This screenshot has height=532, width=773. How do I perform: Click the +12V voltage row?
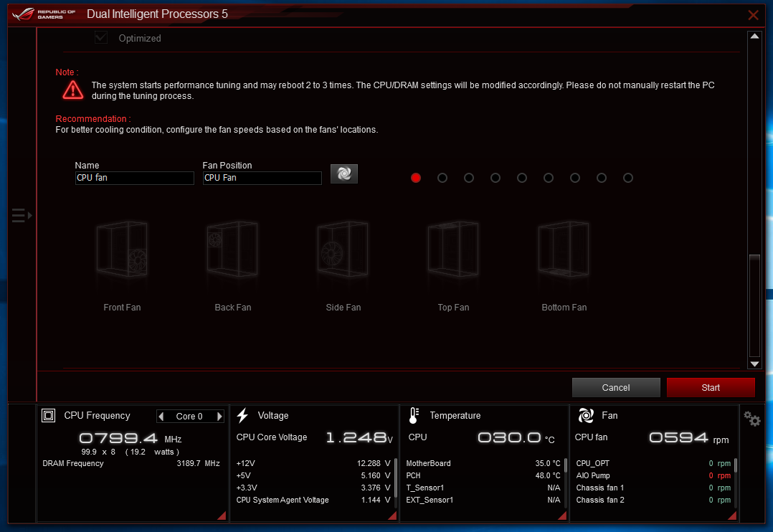point(313,463)
